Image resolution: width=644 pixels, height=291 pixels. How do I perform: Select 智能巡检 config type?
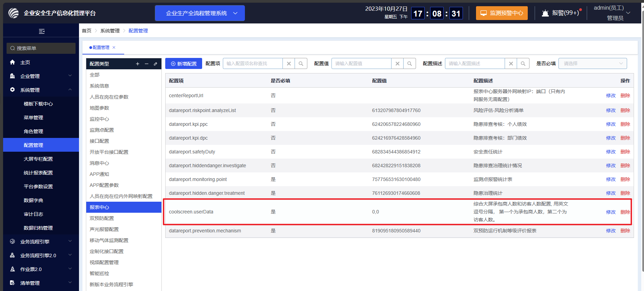point(124,273)
